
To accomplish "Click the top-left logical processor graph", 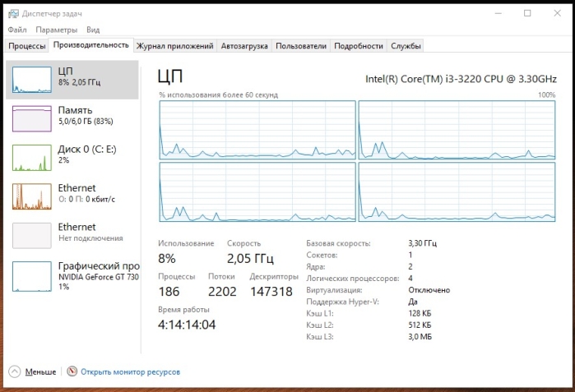I will tap(257, 130).
